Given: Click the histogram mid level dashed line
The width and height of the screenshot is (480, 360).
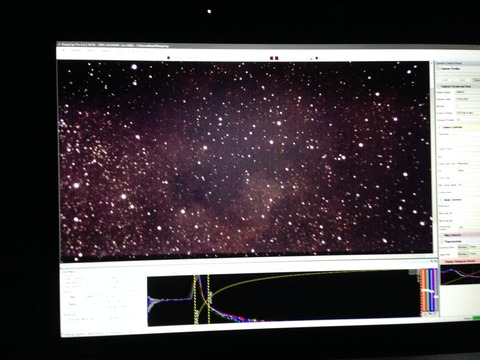Looking at the screenshot, I should click(x=209, y=299).
